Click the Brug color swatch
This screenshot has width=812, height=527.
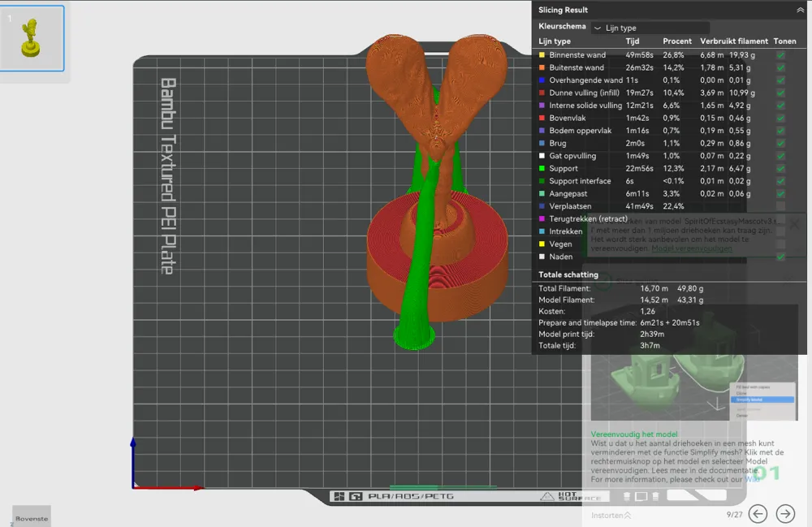click(x=542, y=143)
